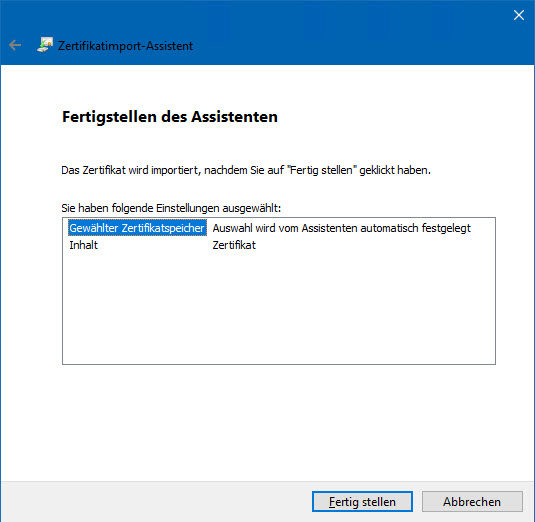The height and width of the screenshot is (522, 535).
Task: Click the heading Fertigstellen des Assistenten
Action: tap(170, 117)
